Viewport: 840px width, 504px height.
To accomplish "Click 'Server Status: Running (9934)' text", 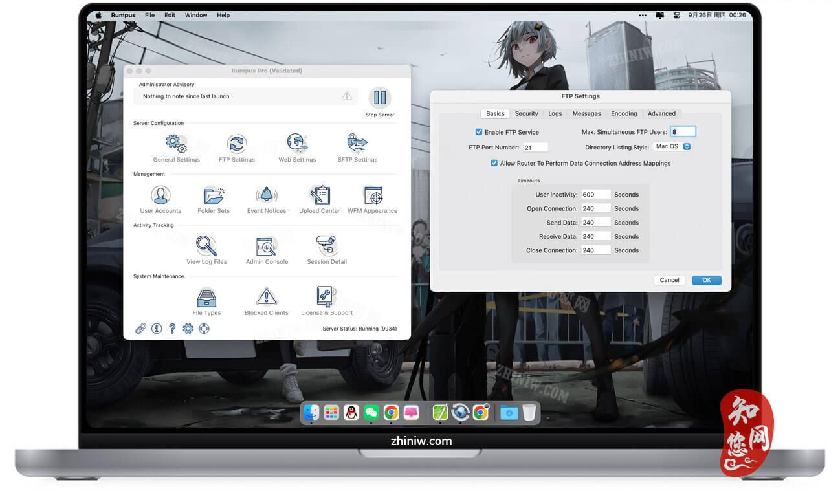I will click(360, 329).
